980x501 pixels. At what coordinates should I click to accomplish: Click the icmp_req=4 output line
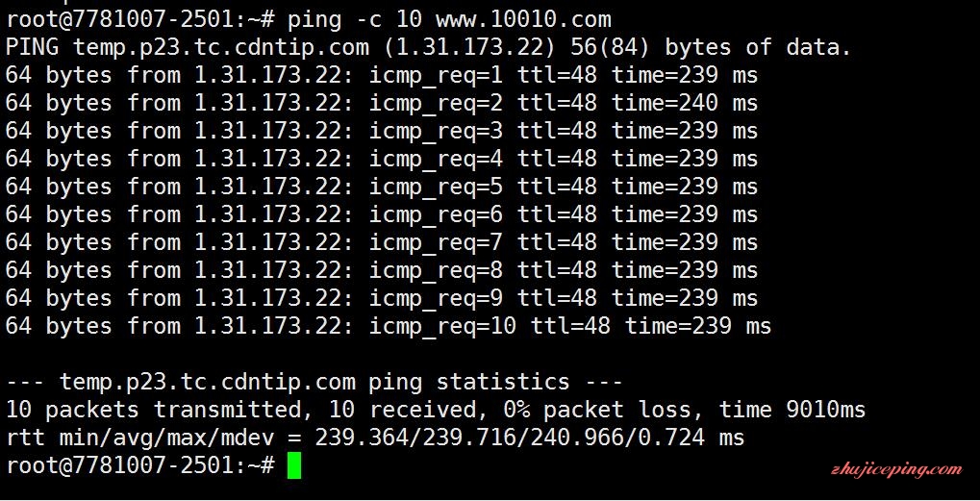pyautogui.click(x=381, y=159)
